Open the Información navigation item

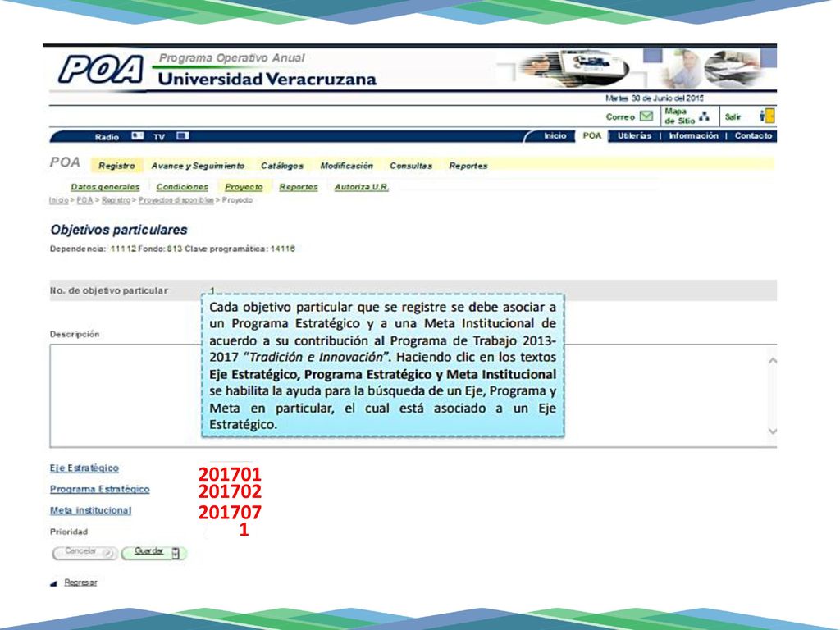pos(693,136)
